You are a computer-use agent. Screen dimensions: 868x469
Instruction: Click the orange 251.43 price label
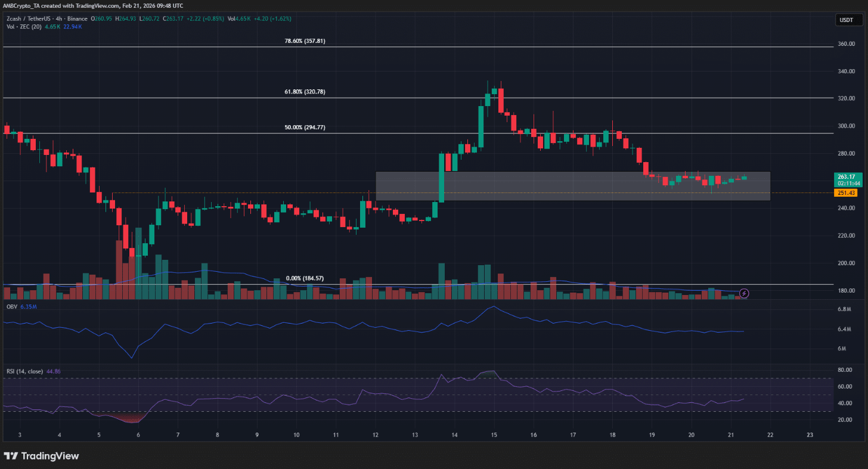click(x=845, y=192)
